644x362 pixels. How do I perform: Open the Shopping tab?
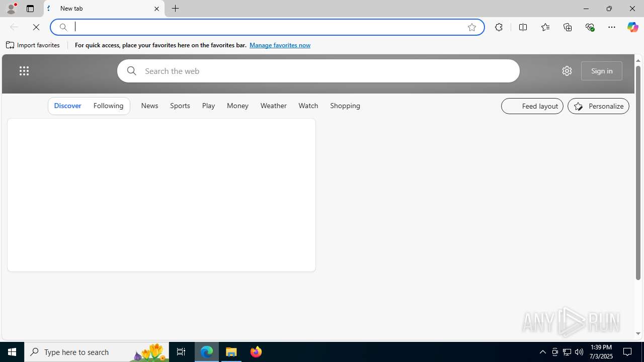345,106
